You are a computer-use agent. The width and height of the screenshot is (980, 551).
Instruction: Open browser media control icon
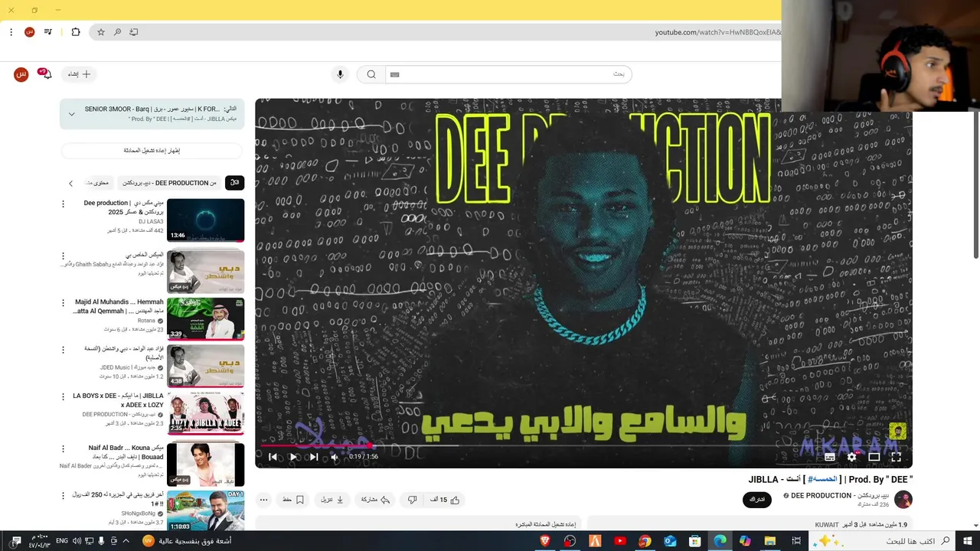pyautogui.click(x=48, y=32)
